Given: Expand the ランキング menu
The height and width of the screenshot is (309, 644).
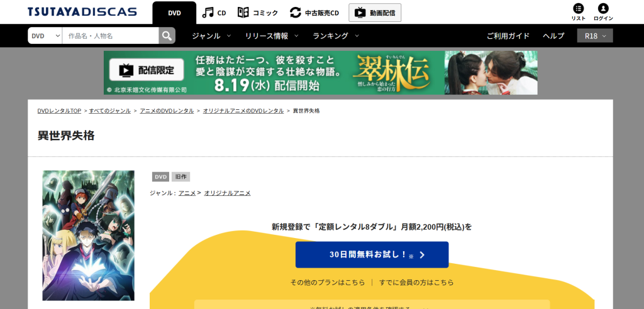Looking at the screenshot, I should [336, 36].
